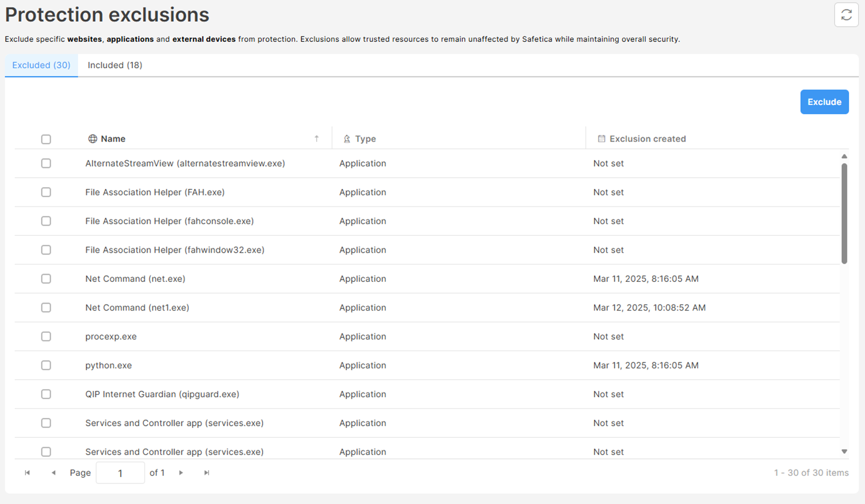Click inside the page number input field
This screenshot has width=865, height=504.
(120, 472)
